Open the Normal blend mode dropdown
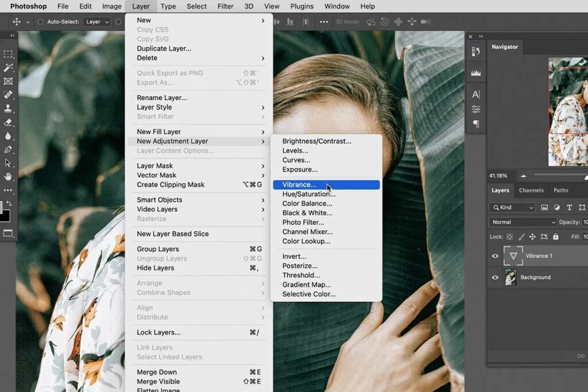The height and width of the screenshot is (392, 588). pyautogui.click(x=523, y=222)
